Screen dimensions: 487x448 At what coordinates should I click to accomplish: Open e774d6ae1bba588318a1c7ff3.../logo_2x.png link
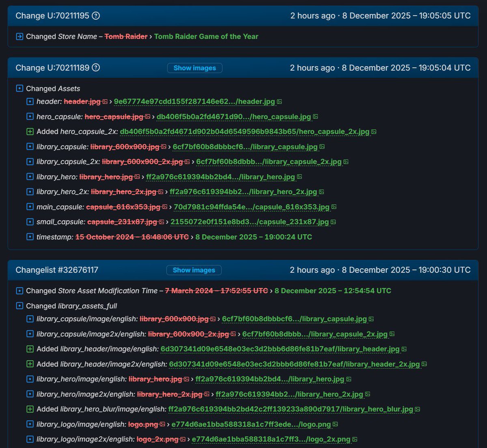[271, 439]
